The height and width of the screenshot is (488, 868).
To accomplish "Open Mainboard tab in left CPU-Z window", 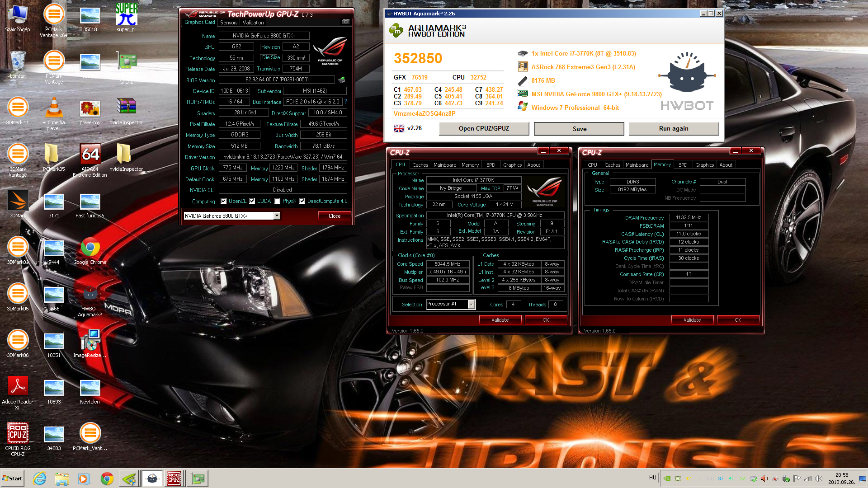I will tap(445, 165).
